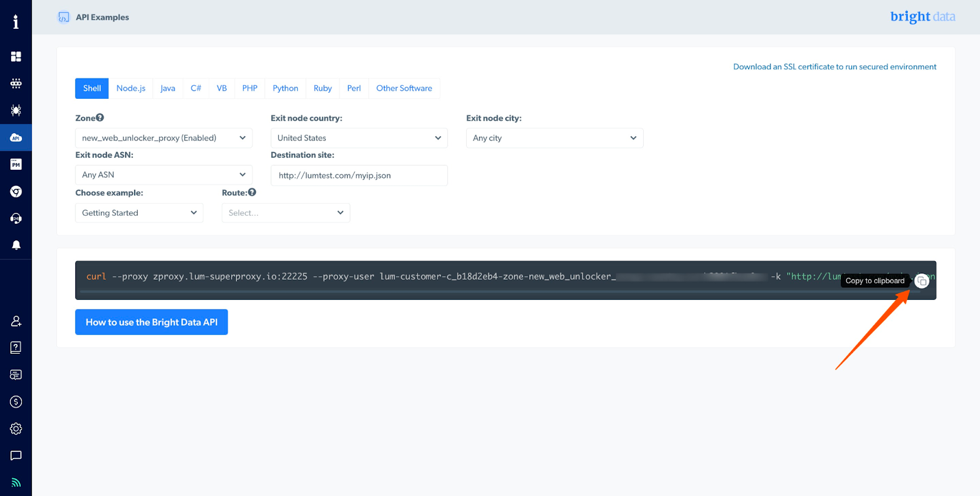This screenshot has width=980, height=496.
Task: Click the API Examples code icon in header
Action: [64, 17]
